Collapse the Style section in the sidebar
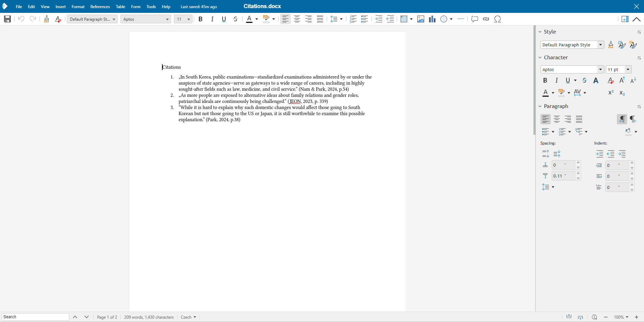The image size is (644, 322). tap(540, 31)
